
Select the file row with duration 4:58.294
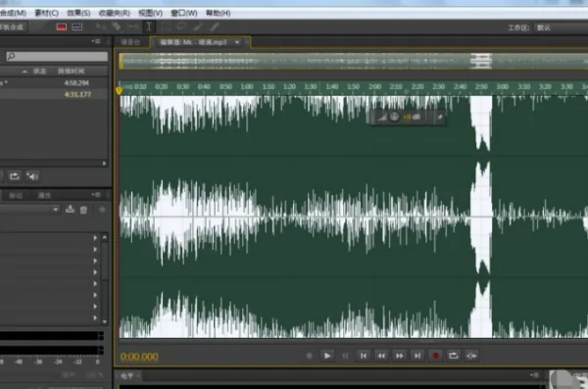point(54,83)
